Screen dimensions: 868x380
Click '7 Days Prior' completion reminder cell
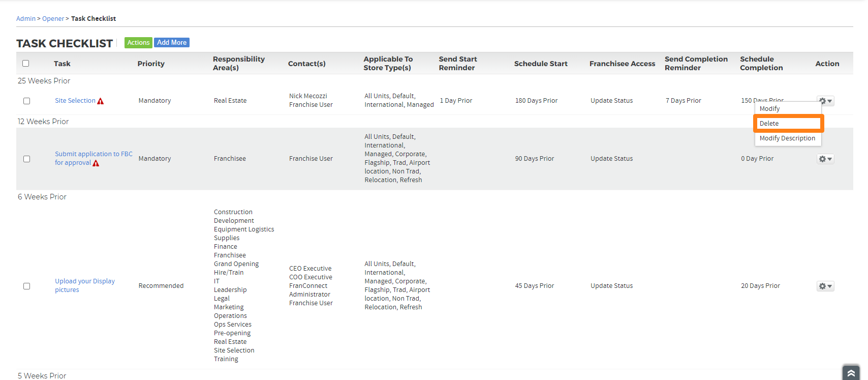click(684, 101)
